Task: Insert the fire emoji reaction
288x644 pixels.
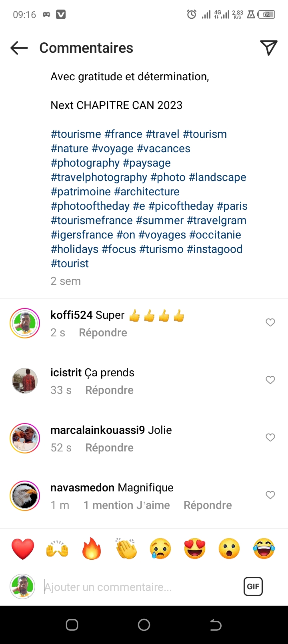Action: 92,549
